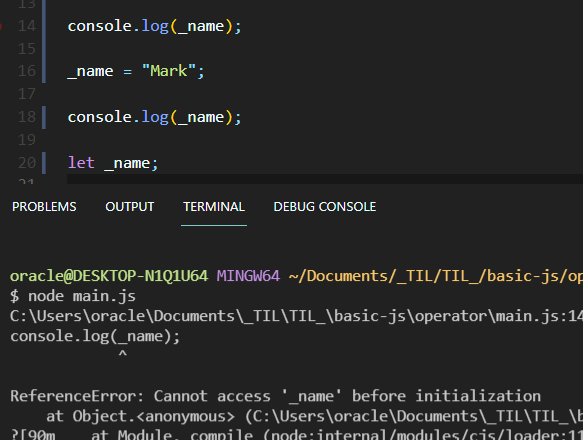Click the ~/Documents path in terminal prompt
The image size is (583, 440).
[x=436, y=276]
